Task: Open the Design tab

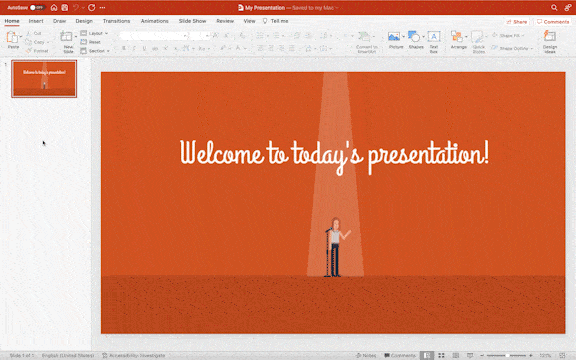Action: [84, 21]
